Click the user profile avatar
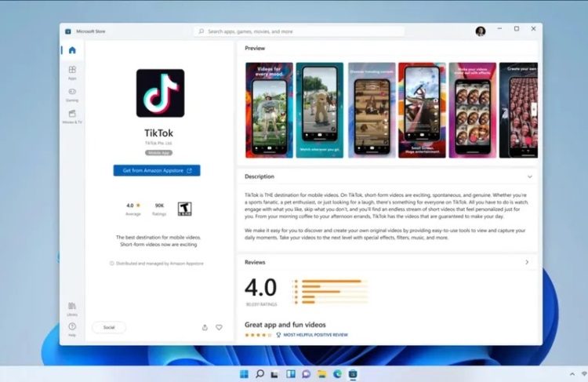Viewport: 588px width, 382px height. tap(480, 31)
